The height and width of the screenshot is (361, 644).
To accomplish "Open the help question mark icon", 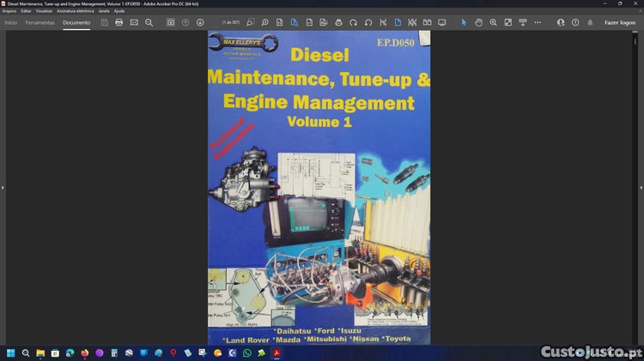I will 575,22.
